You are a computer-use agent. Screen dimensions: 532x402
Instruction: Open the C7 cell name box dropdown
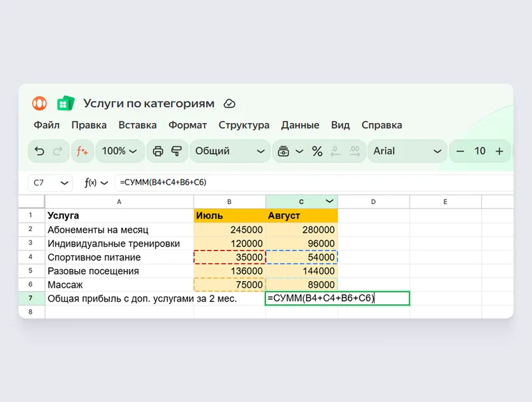click(x=65, y=183)
